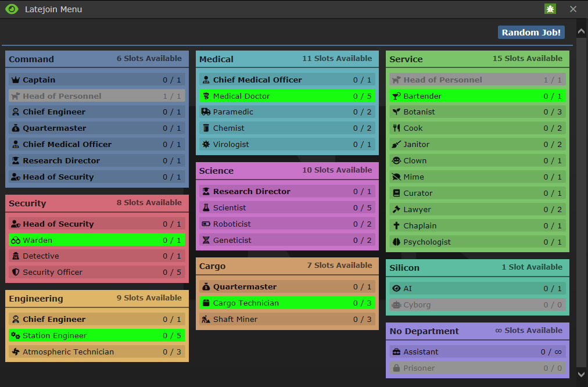This screenshot has width=588, height=387.
Task: Click the gavel icon beside Lawyer
Action: coord(396,210)
